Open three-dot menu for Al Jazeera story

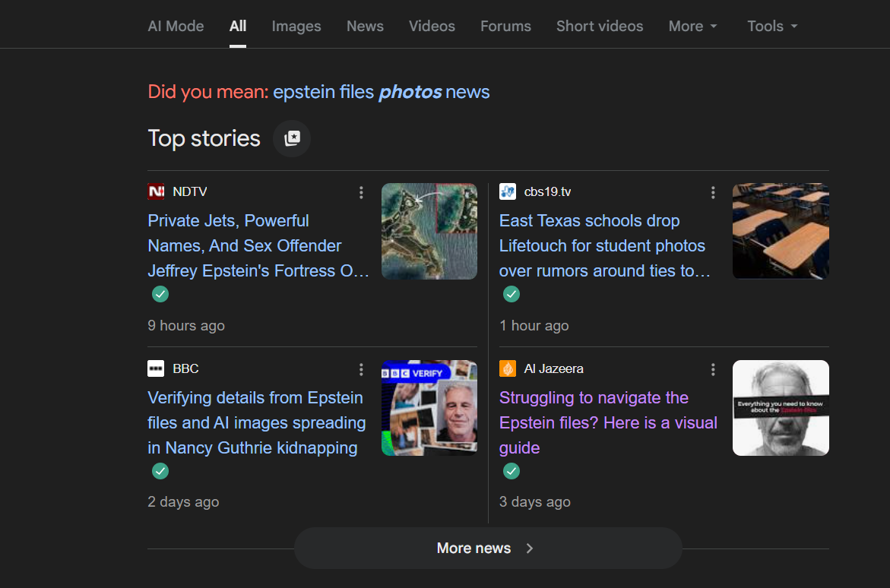pyautogui.click(x=713, y=369)
